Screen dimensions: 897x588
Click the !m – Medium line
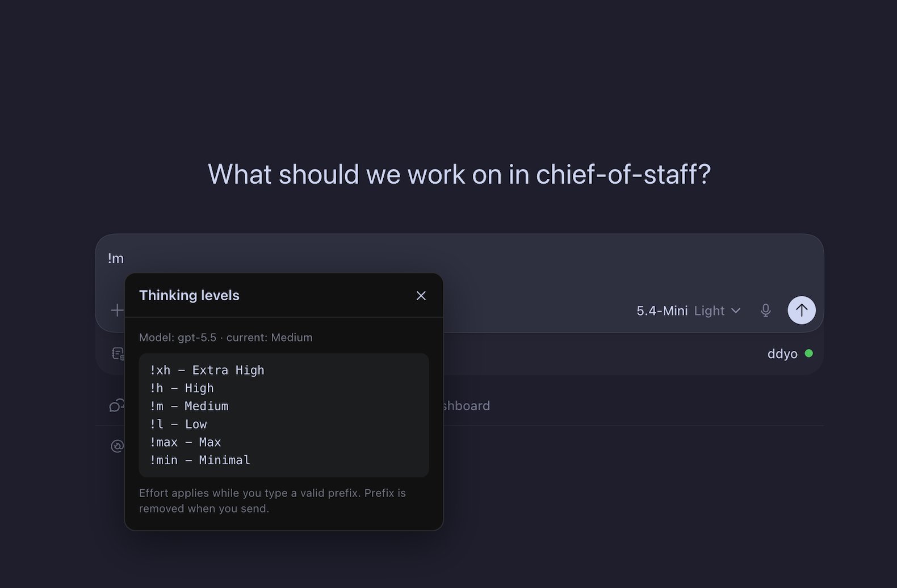[189, 406]
